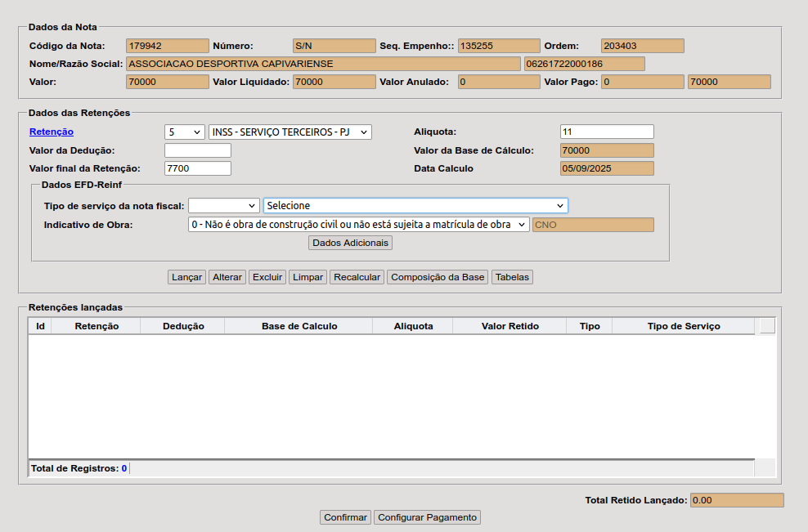This screenshot has height=532, width=808.
Task: Click the Dados Adicionais button
Action: (x=351, y=243)
